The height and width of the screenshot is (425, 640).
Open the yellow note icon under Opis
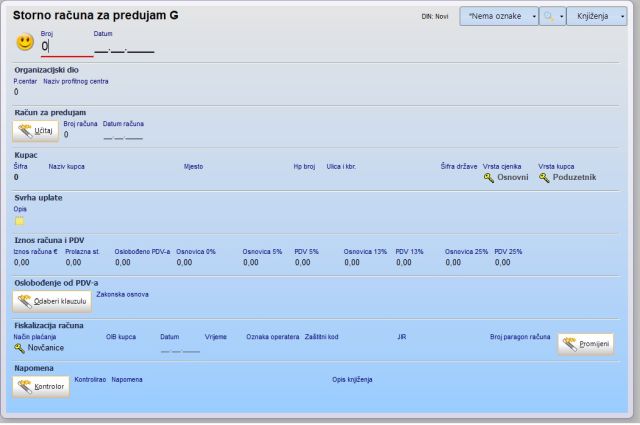(x=19, y=220)
